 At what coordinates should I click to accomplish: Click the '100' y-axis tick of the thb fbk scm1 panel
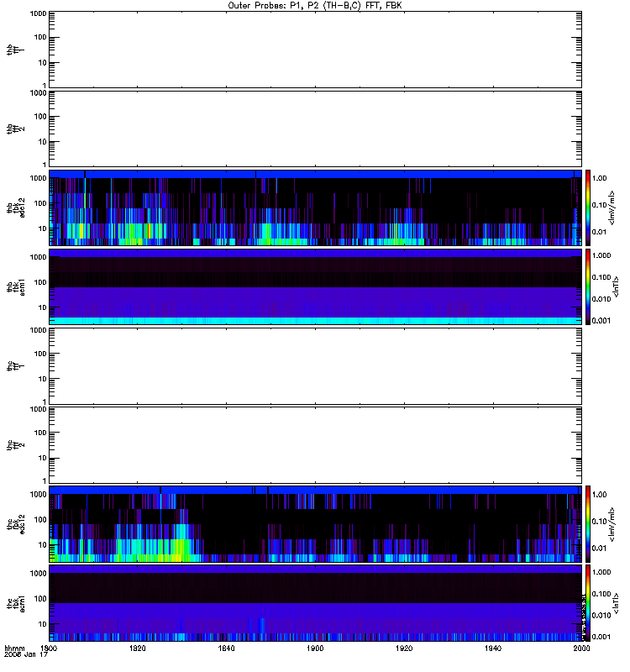coord(40,282)
